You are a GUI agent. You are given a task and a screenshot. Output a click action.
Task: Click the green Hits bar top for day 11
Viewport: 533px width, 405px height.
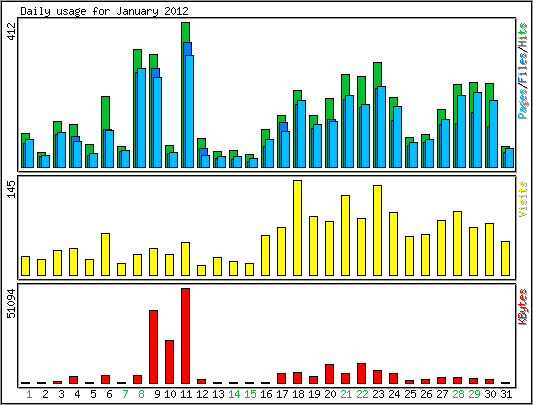[x=186, y=32]
